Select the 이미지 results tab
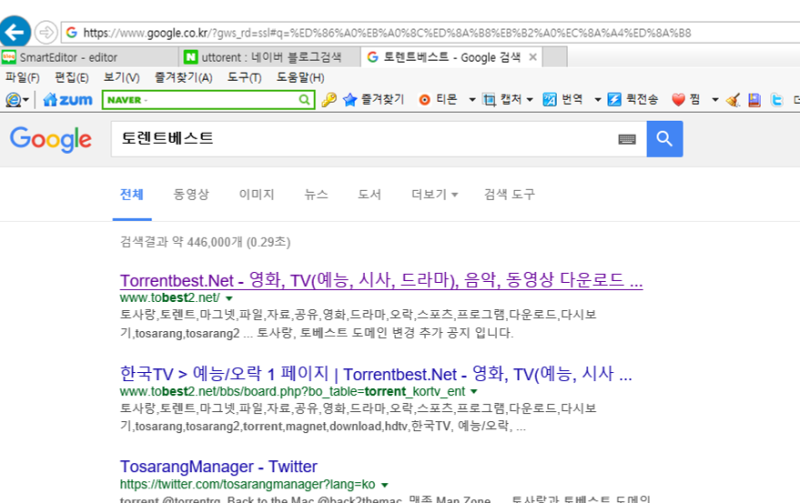Viewport: 800px width, 503px height. [x=257, y=194]
